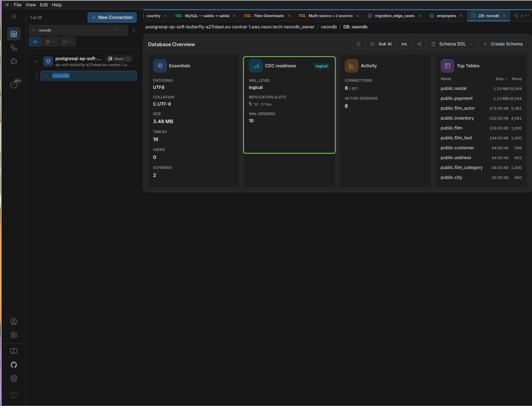
Task: Open the folder type filter dropdown
Action: point(67,42)
